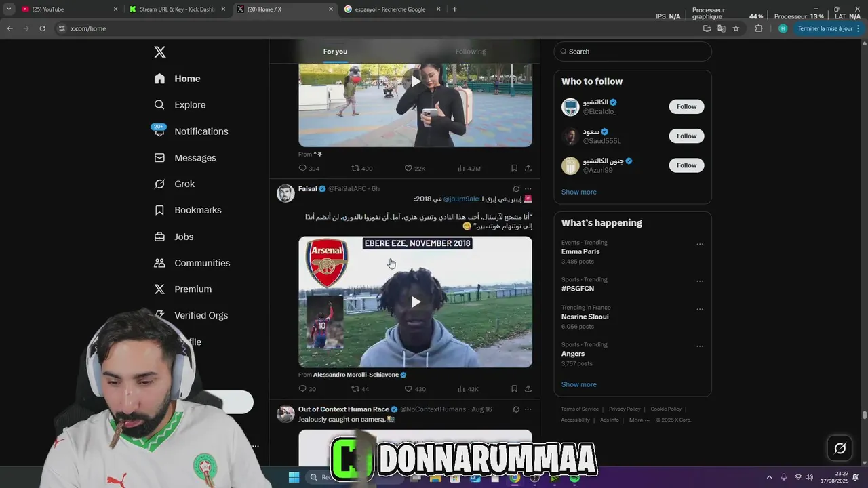868x488 pixels.
Task: Open Chrome profile avatar H
Action: coord(783,28)
